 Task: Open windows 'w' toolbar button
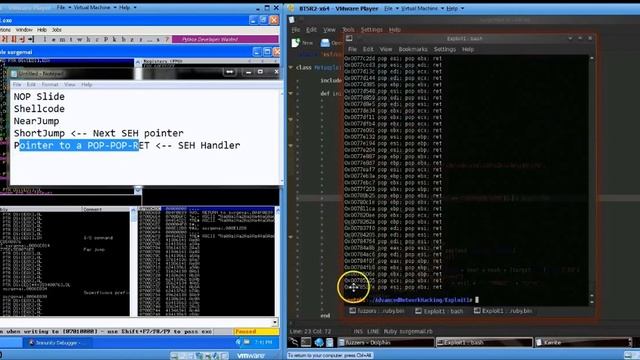click(x=80, y=39)
